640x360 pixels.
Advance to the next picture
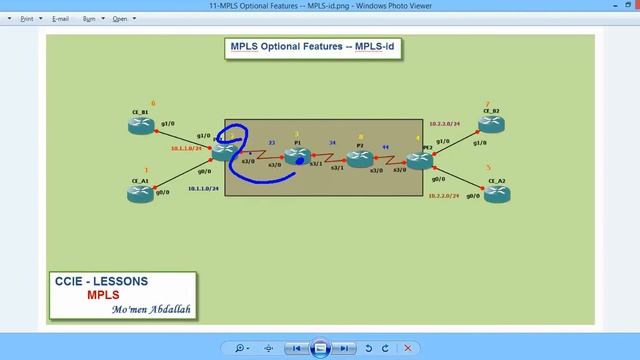(x=344, y=348)
